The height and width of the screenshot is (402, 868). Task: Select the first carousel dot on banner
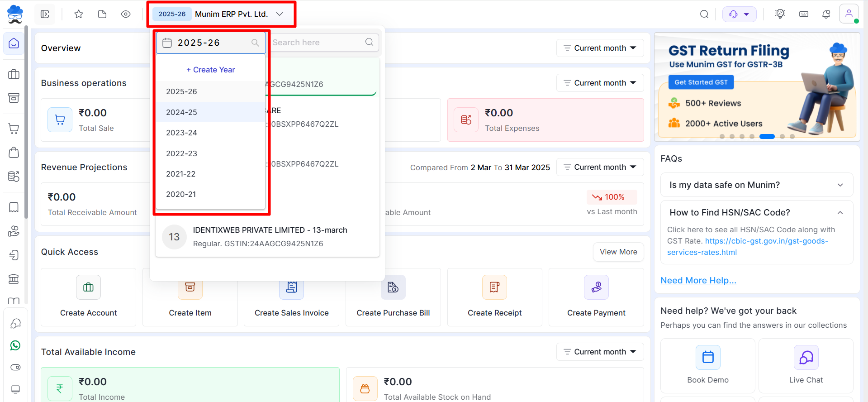pyautogui.click(x=722, y=136)
